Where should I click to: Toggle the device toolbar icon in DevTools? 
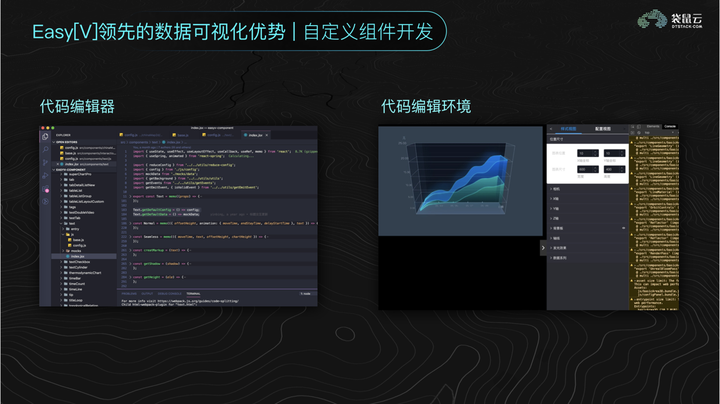pos(639,127)
